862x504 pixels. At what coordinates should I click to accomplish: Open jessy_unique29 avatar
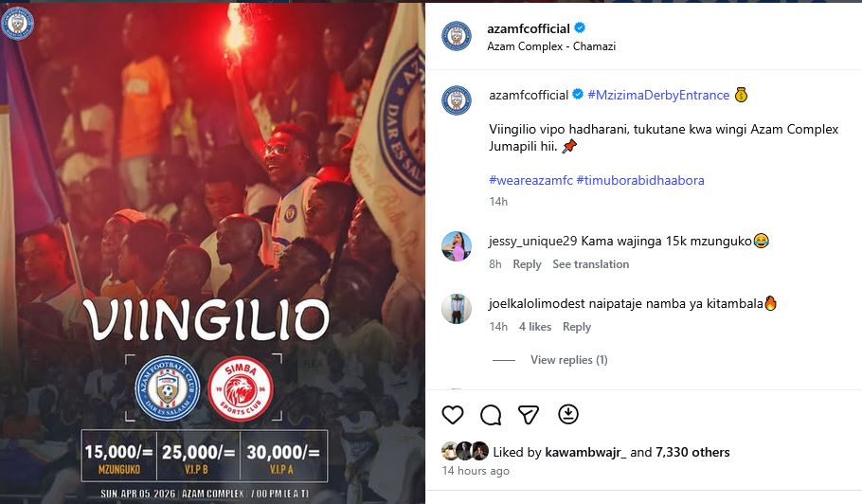pyautogui.click(x=457, y=245)
